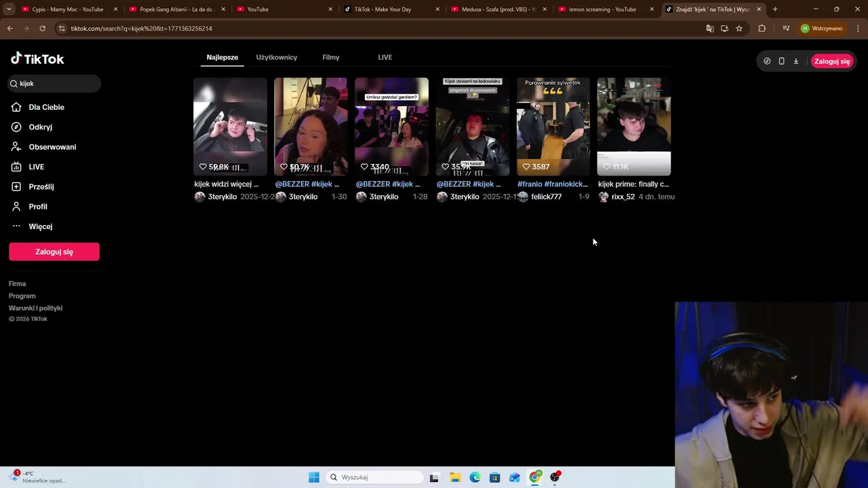The height and width of the screenshot is (488, 868).
Task: Open rixx_52 user profile
Action: (623, 197)
